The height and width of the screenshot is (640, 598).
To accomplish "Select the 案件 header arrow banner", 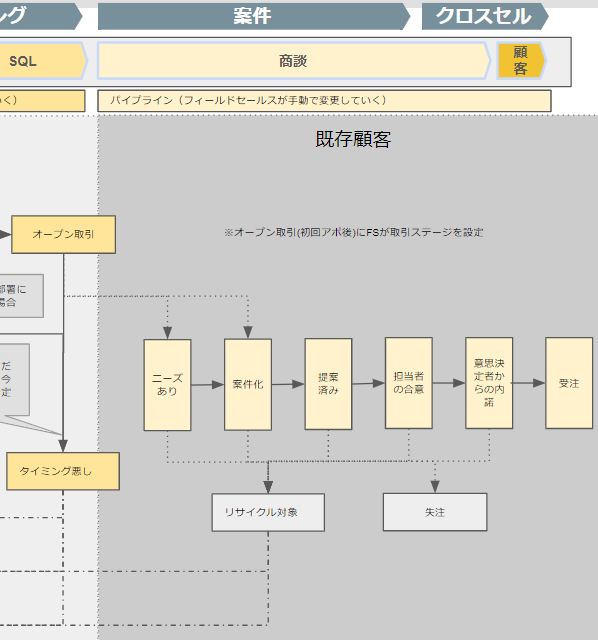I will click(254, 16).
